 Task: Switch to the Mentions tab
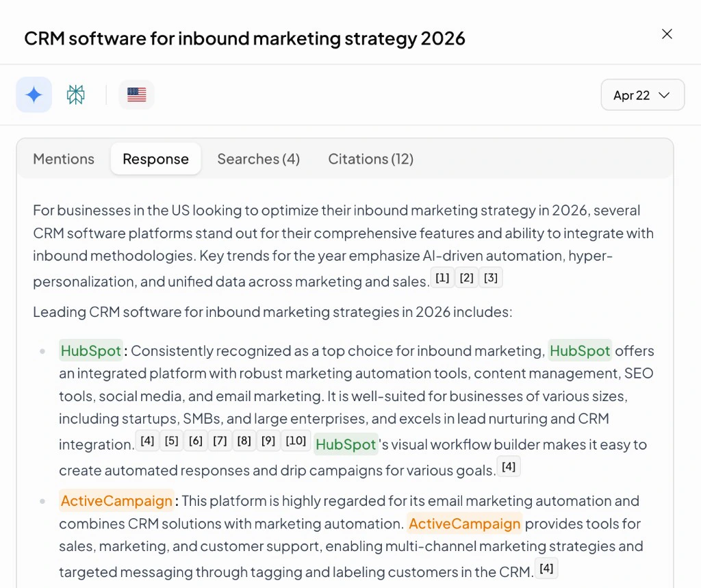pyautogui.click(x=64, y=159)
